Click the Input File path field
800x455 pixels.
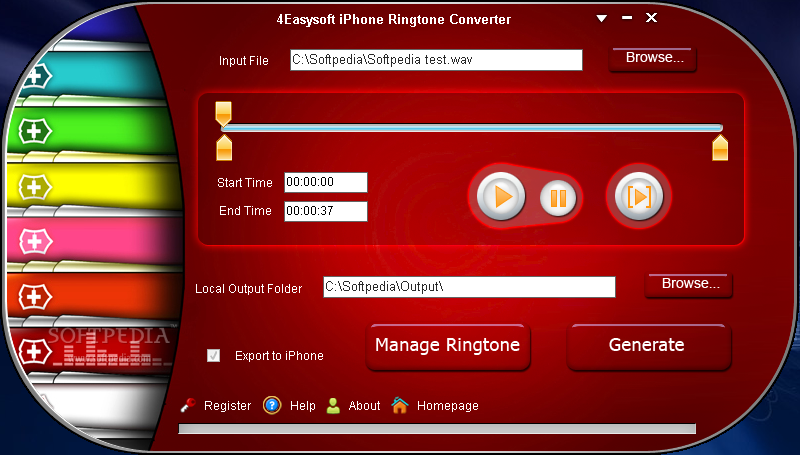pos(436,60)
